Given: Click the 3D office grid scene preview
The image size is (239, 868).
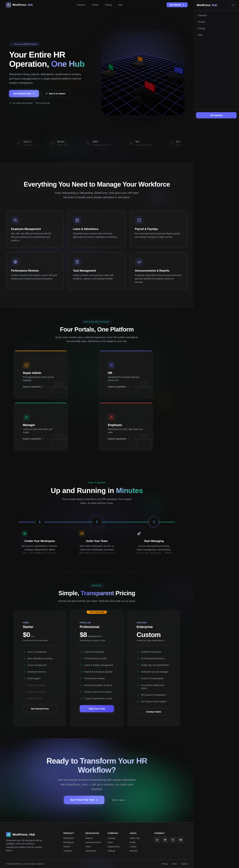Looking at the screenshot, I should [143, 73].
